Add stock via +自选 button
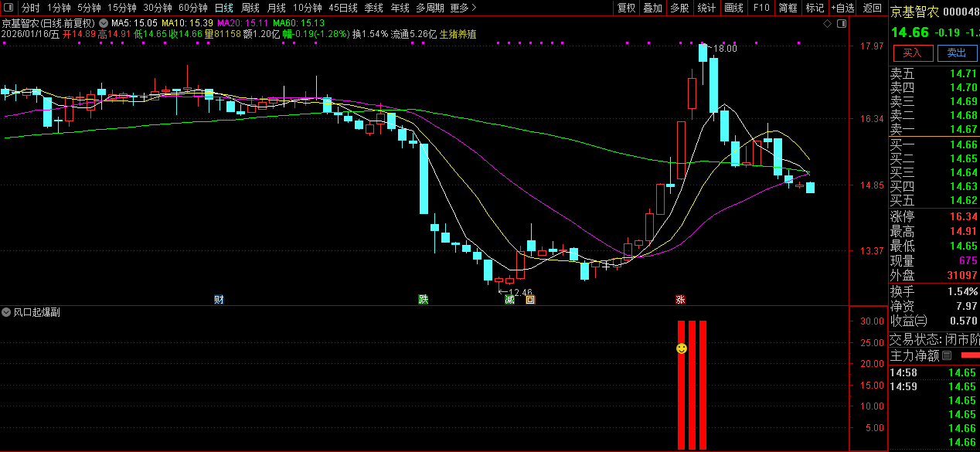The height and width of the screenshot is (452, 980). [843, 8]
